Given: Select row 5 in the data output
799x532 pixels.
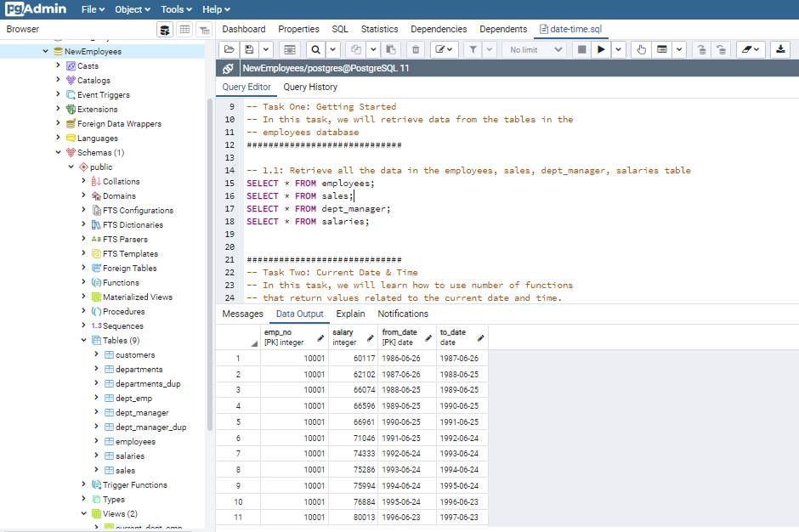Looking at the screenshot, I should (238, 422).
